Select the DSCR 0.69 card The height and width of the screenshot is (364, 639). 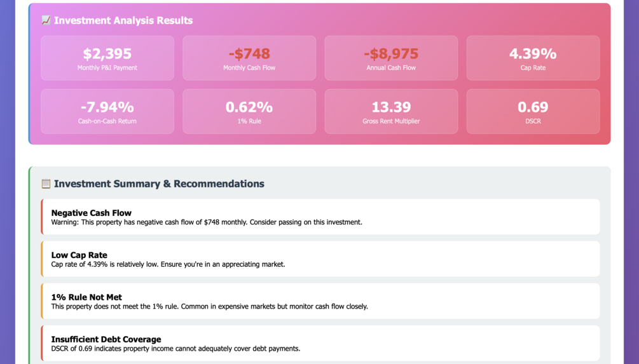(533, 112)
